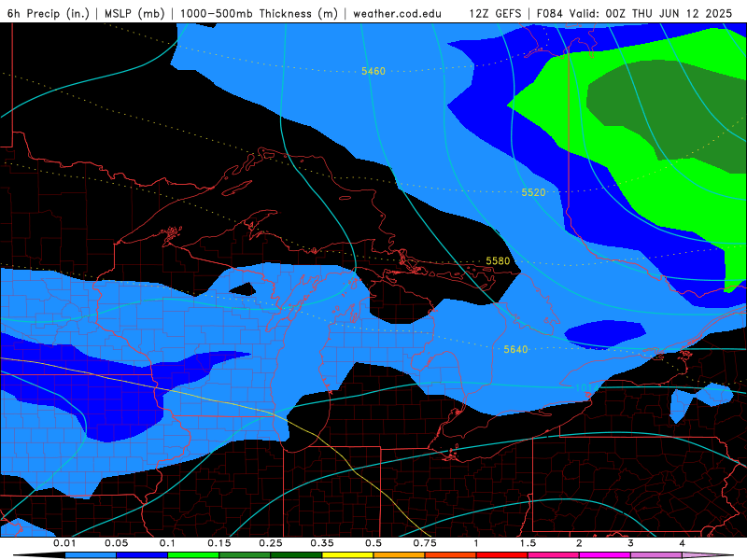Pick the light orange 0.5 legend swatch
Viewport: 747px width, 560px height.
(400, 555)
